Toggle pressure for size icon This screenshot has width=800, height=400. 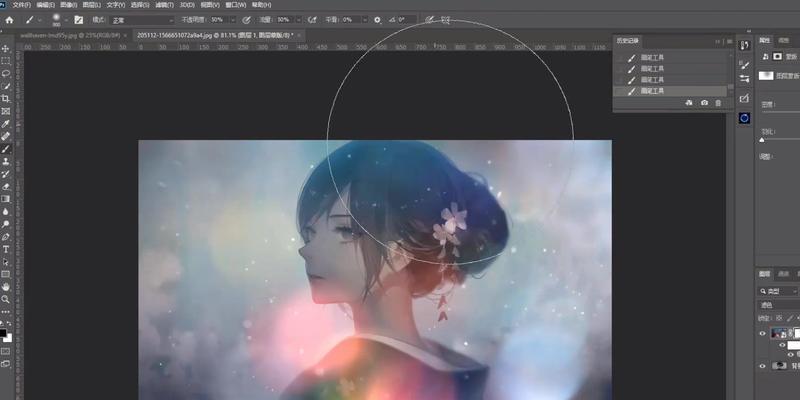430,20
